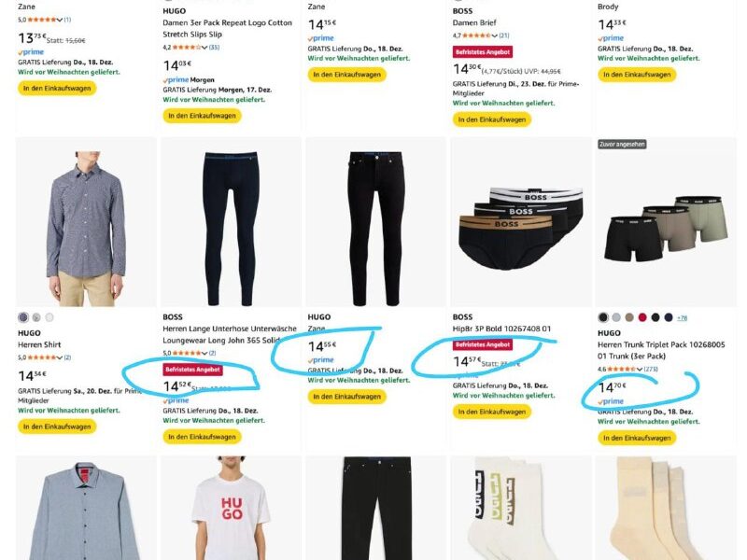Open the BOSS three-pack briefs product image

(x=521, y=227)
